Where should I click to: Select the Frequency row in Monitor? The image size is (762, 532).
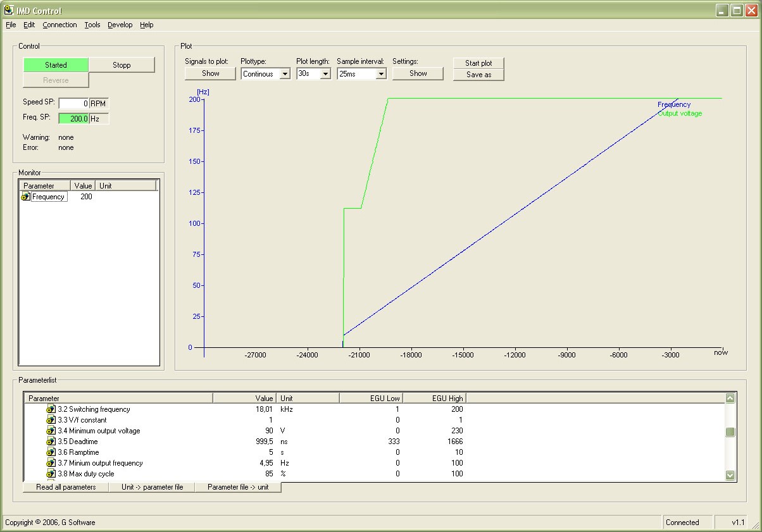tap(89, 197)
